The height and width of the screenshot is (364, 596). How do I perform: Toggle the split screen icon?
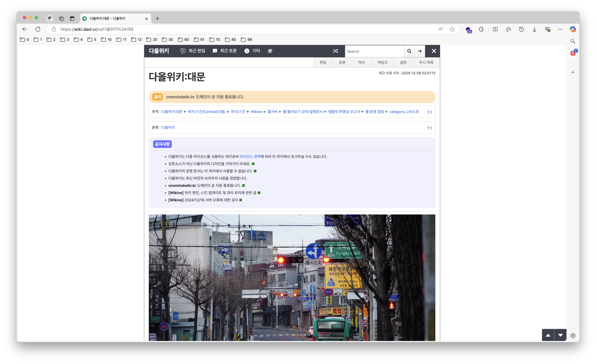coord(495,29)
